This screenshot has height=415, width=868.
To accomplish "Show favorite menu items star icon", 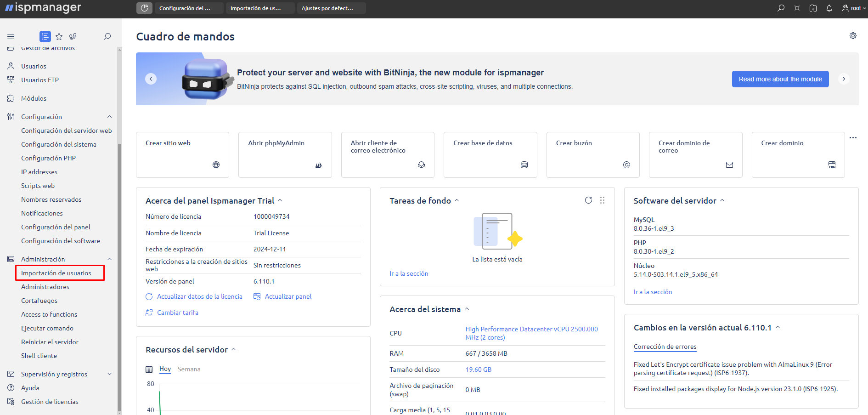I will (59, 36).
